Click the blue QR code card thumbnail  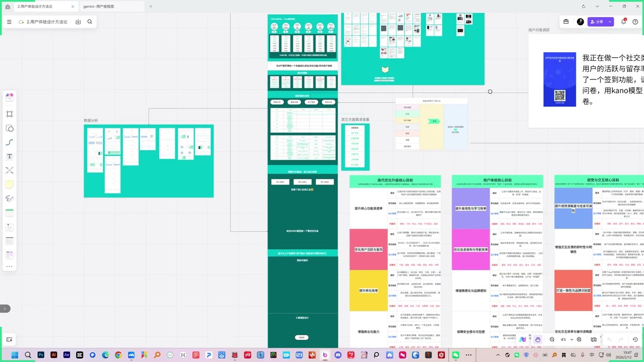pyautogui.click(x=559, y=79)
